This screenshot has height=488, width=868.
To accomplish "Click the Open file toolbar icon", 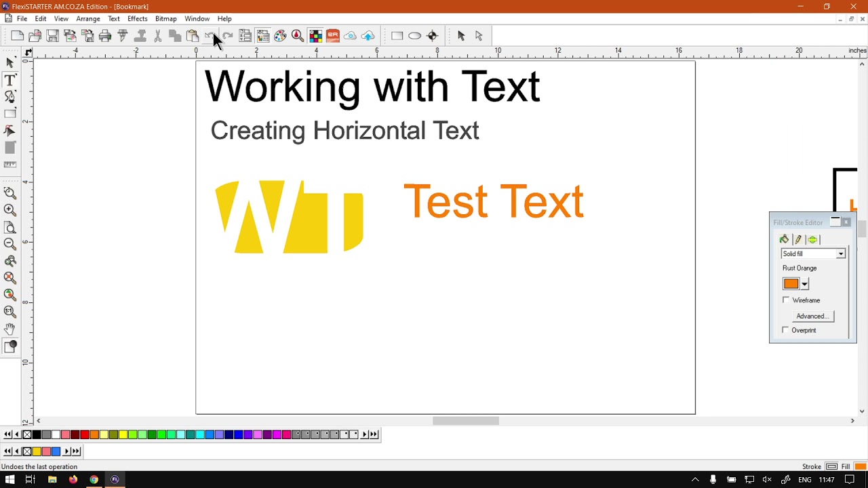I will [35, 36].
